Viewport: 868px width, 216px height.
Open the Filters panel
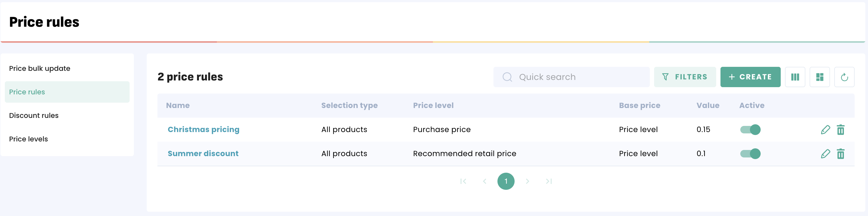685,77
